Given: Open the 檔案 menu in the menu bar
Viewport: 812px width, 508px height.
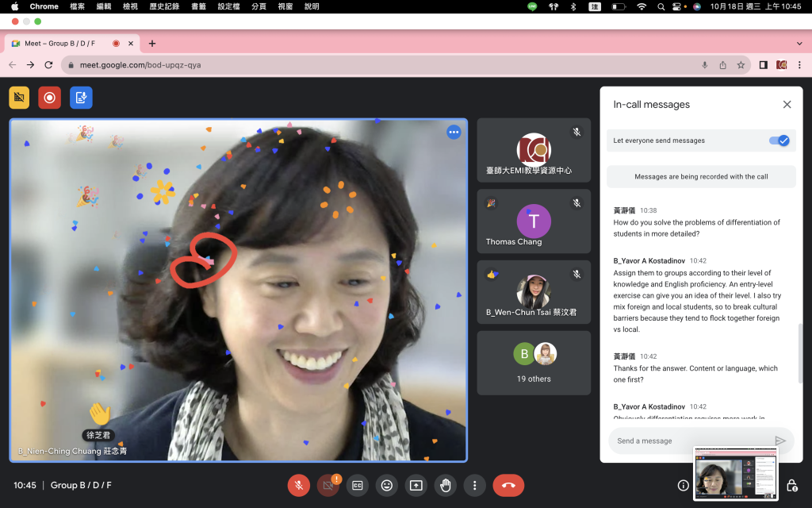Looking at the screenshot, I should pos(77,6).
